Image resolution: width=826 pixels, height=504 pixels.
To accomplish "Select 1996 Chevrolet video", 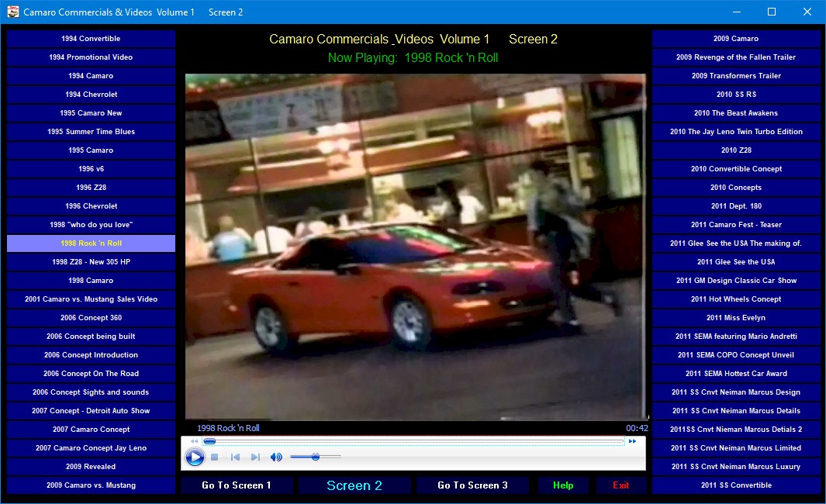I will (x=92, y=206).
